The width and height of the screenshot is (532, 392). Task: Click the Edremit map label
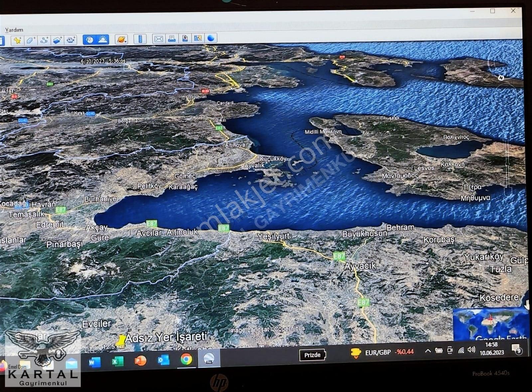[x=50, y=225]
